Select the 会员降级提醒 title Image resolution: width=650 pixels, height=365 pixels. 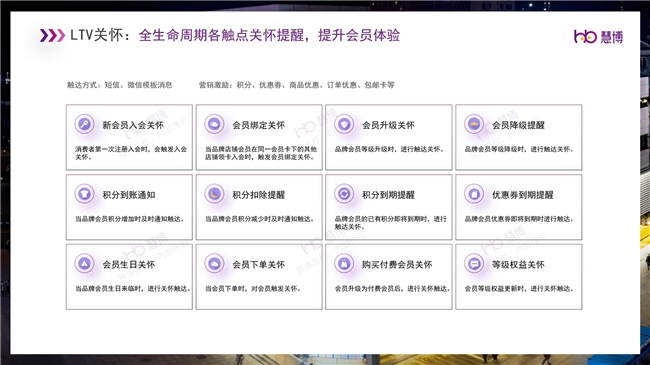click(518, 125)
